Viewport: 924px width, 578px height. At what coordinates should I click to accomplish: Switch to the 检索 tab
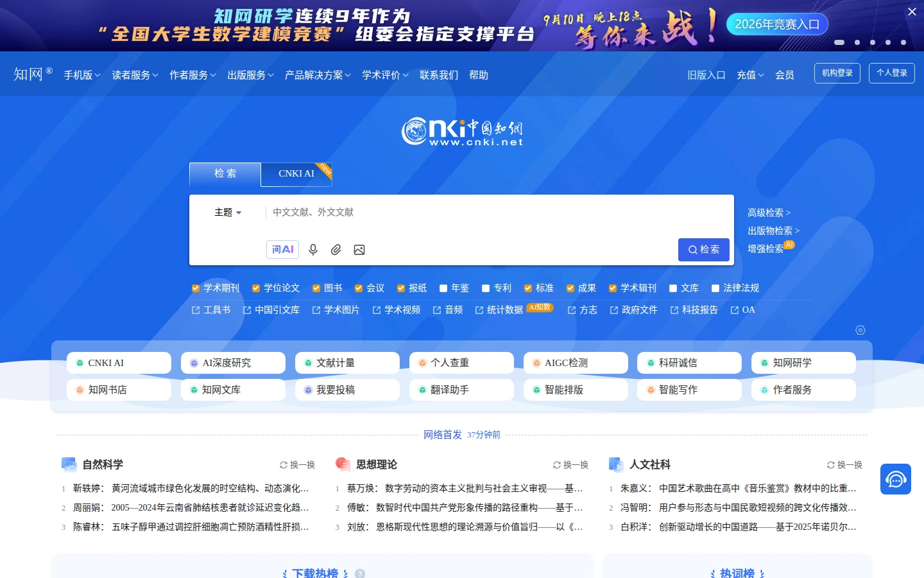[225, 174]
